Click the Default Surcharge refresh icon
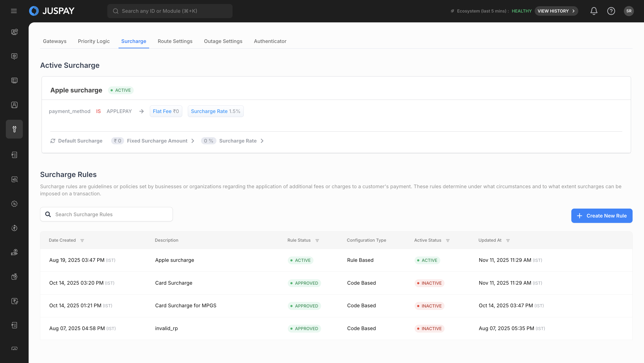This screenshot has height=363, width=644. tap(53, 141)
